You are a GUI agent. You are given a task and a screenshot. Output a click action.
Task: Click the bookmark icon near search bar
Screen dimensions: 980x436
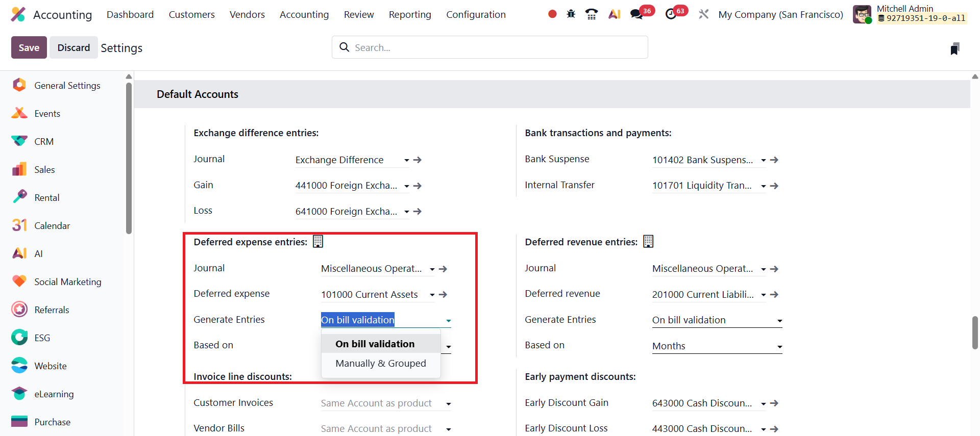tap(954, 49)
